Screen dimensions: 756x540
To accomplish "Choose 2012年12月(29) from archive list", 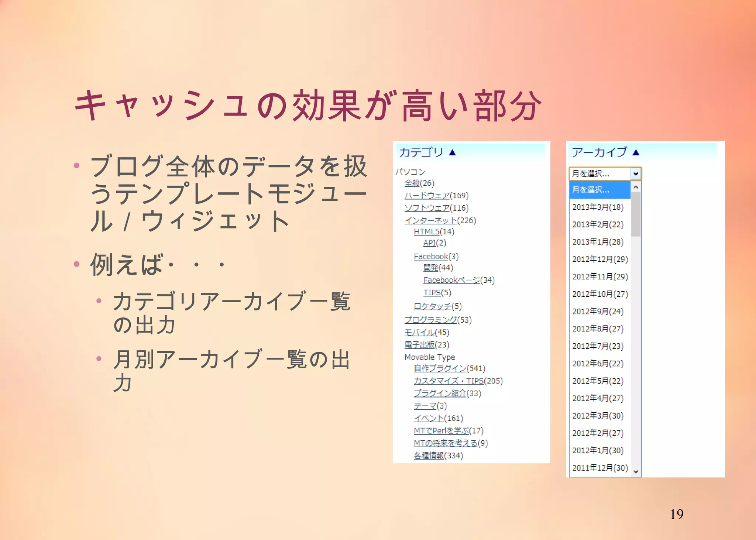I will click(x=600, y=259).
